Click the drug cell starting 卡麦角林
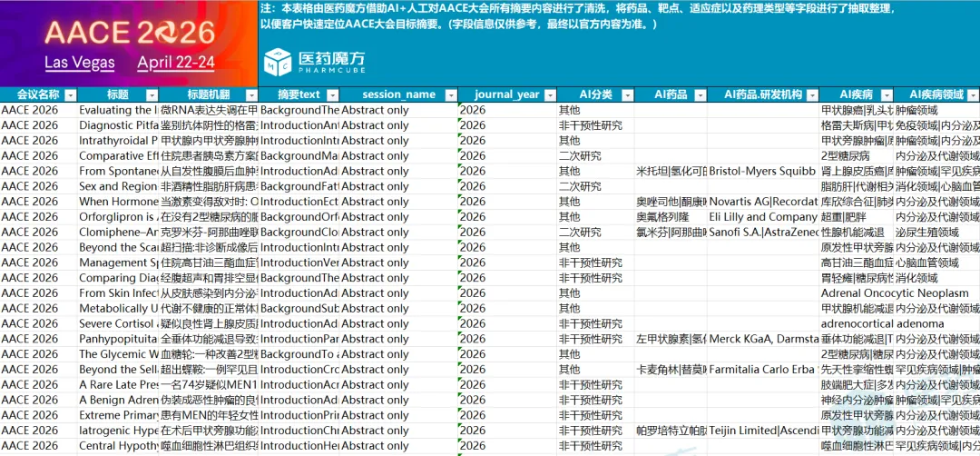980x456 pixels. point(671,369)
